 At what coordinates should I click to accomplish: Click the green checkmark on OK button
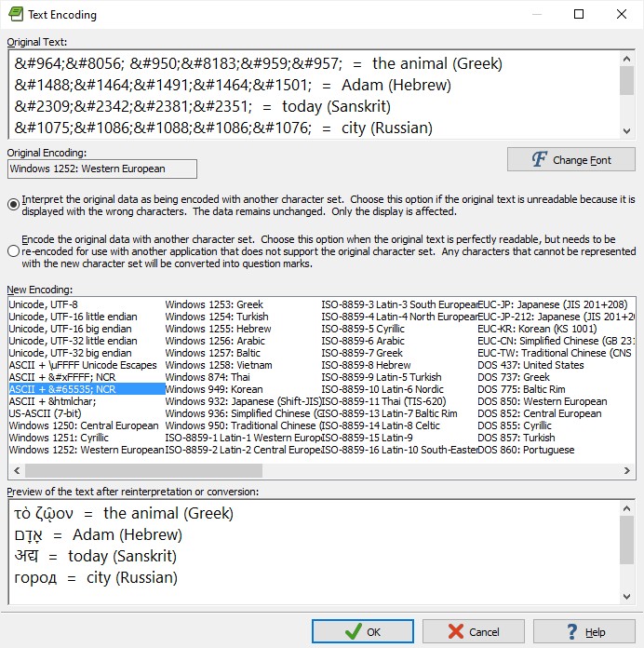353,631
